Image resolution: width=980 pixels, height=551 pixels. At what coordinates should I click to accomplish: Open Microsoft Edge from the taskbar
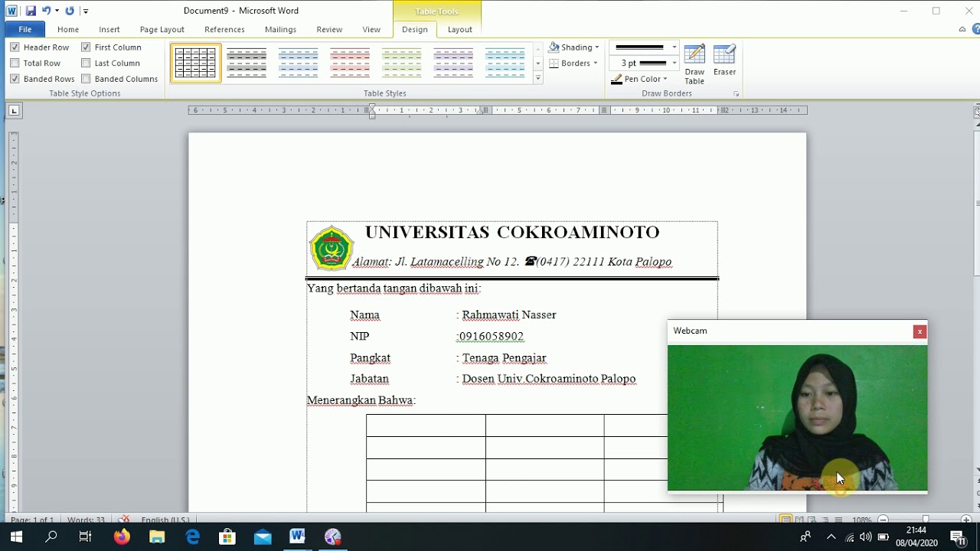click(x=192, y=536)
